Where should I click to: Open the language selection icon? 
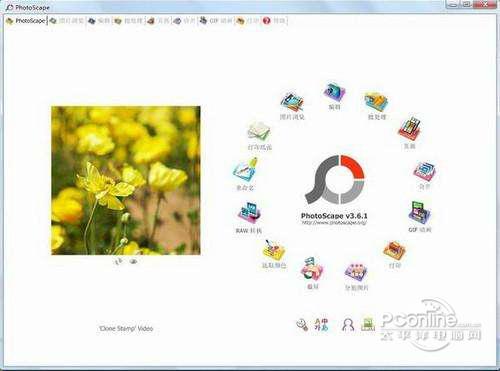point(321,324)
